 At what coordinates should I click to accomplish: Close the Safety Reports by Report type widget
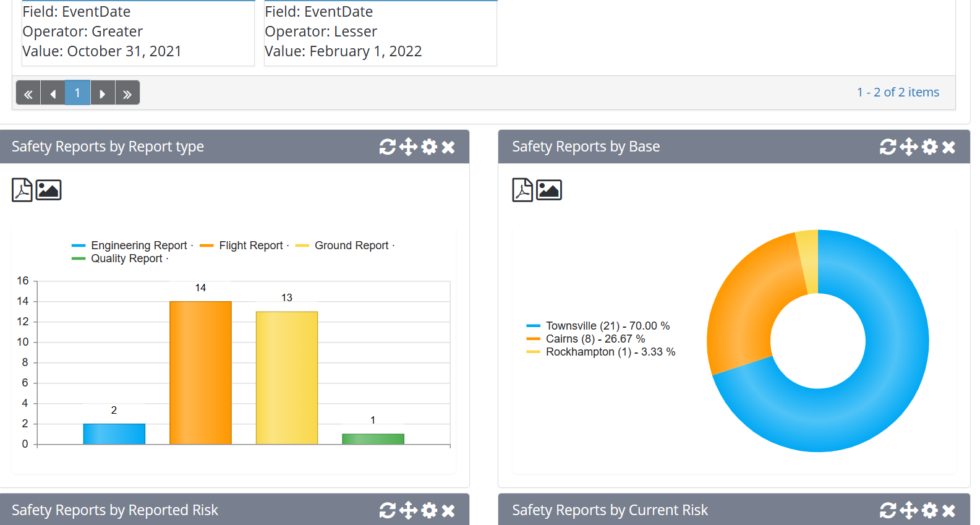point(449,147)
